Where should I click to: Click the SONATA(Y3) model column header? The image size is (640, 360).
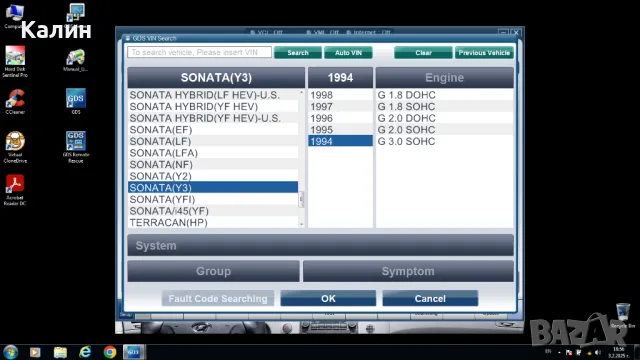pos(216,78)
